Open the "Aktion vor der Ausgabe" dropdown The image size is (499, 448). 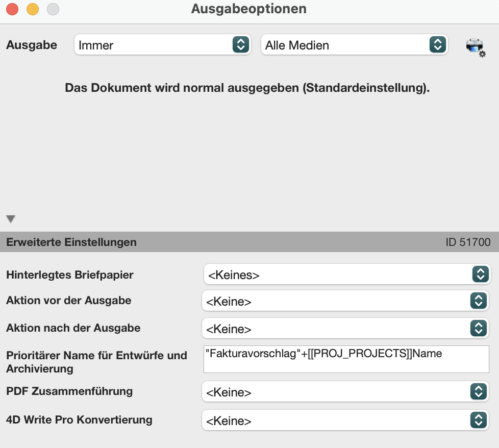[345, 301]
